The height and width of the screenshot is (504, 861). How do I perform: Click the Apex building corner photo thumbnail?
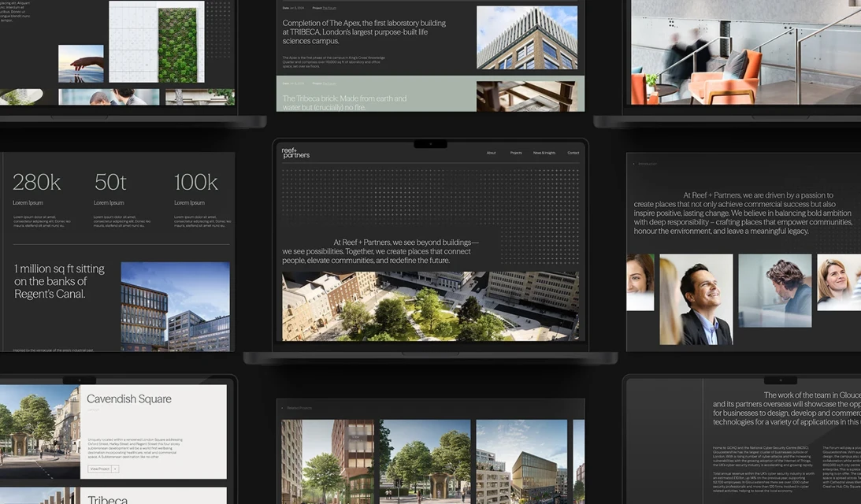[x=526, y=37]
